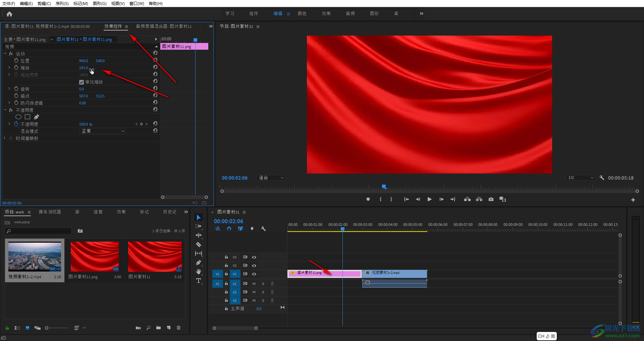Create ellipse mask under Opacity
This screenshot has width=644, height=341.
pos(18,117)
